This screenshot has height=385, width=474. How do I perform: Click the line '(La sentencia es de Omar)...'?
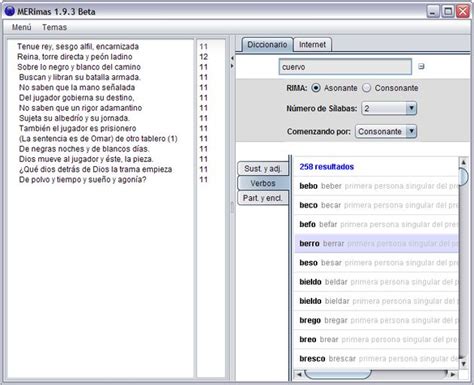pyautogui.click(x=98, y=139)
